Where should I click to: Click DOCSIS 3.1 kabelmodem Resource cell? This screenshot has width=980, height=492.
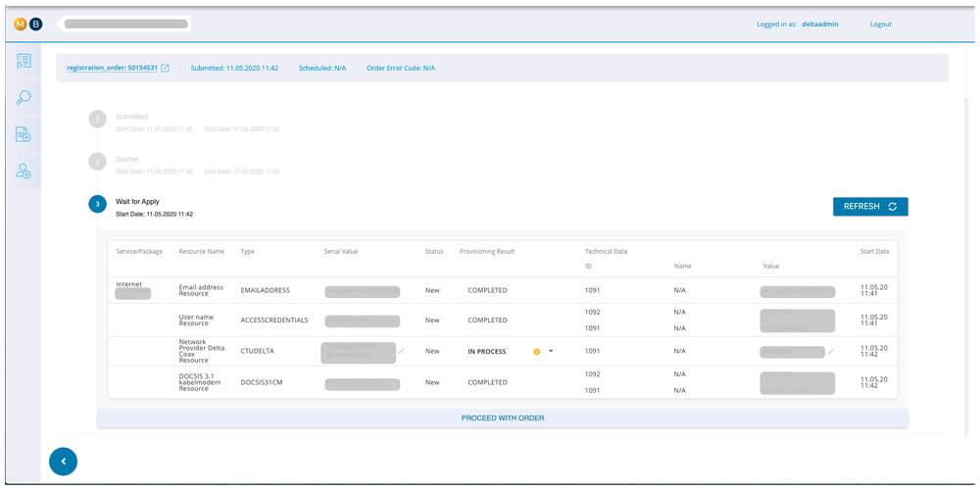(199, 382)
